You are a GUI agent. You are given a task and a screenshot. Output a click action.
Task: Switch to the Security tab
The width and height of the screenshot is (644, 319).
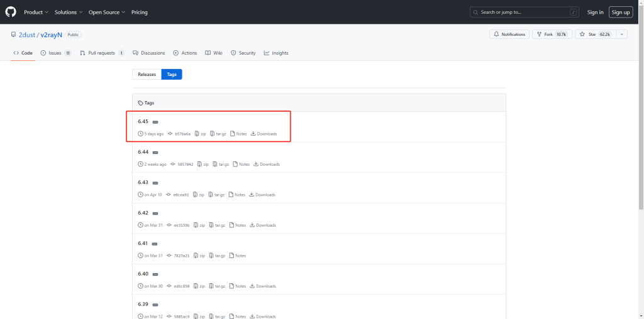click(x=243, y=53)
